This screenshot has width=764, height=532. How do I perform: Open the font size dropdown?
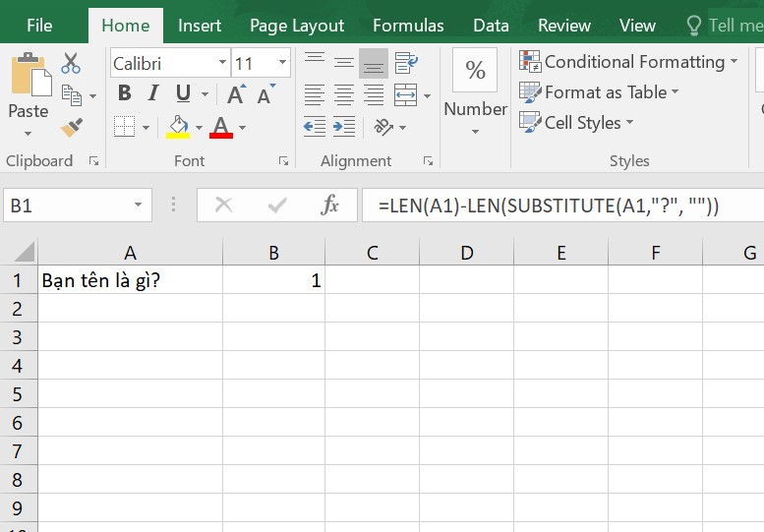282,62
